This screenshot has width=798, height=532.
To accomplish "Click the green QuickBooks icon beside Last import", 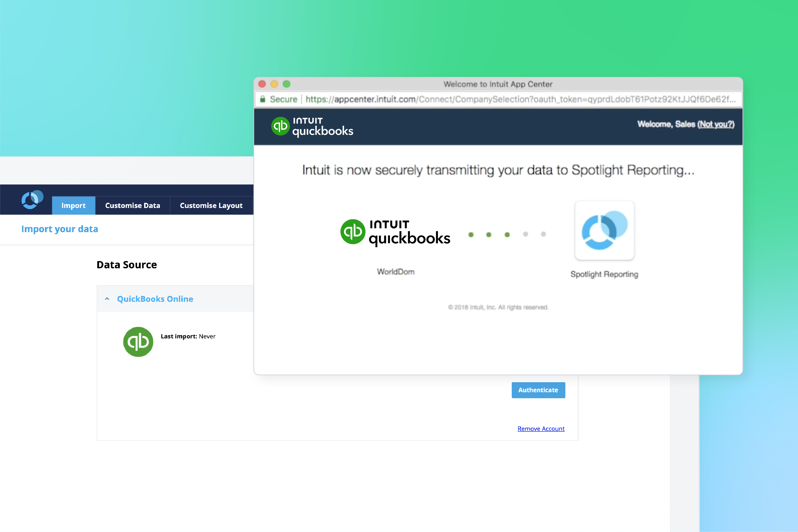I will (x=138, y=342).
